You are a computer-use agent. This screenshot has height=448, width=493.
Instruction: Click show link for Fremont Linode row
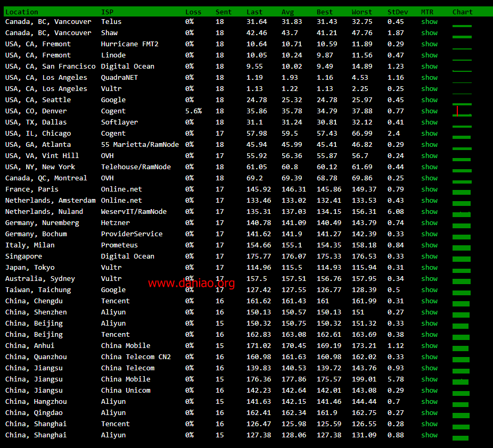tap(429, 55)
